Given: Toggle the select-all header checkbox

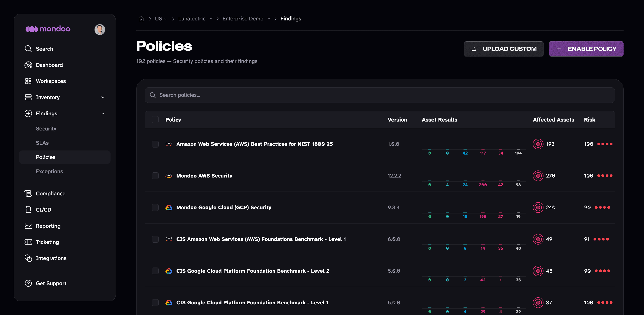Looking at the screenshot, I should [155, 120].
